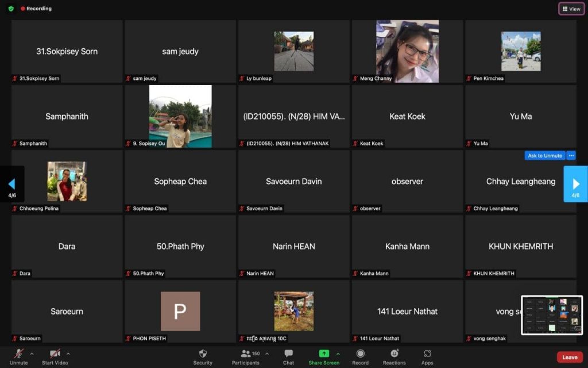Expand video options arrow beside Start Video
Image resolution: width=588 pixels, height=368 pixels.
pos(68,354)
